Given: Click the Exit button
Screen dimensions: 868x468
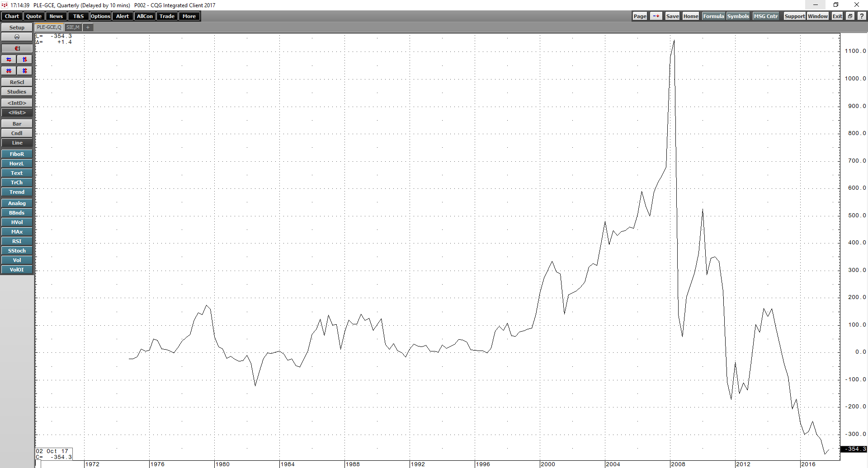Looking at the screenshot, I should 837,16.
